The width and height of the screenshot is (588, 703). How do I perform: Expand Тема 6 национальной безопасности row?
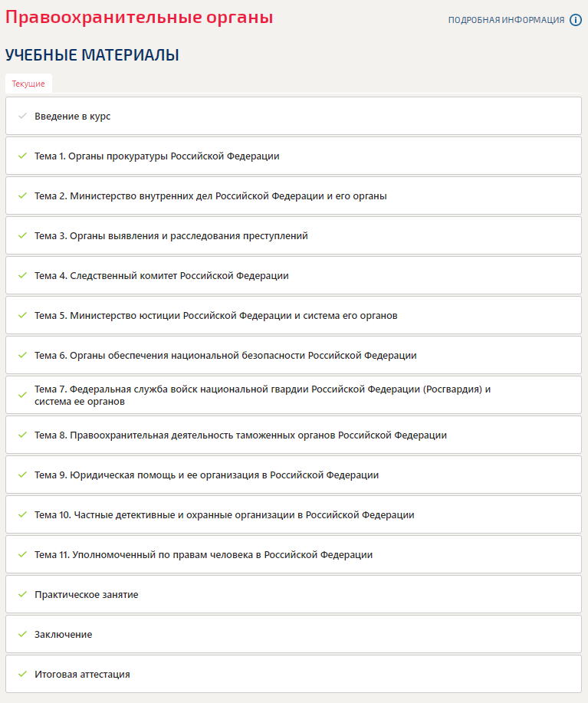click(225, 355)
